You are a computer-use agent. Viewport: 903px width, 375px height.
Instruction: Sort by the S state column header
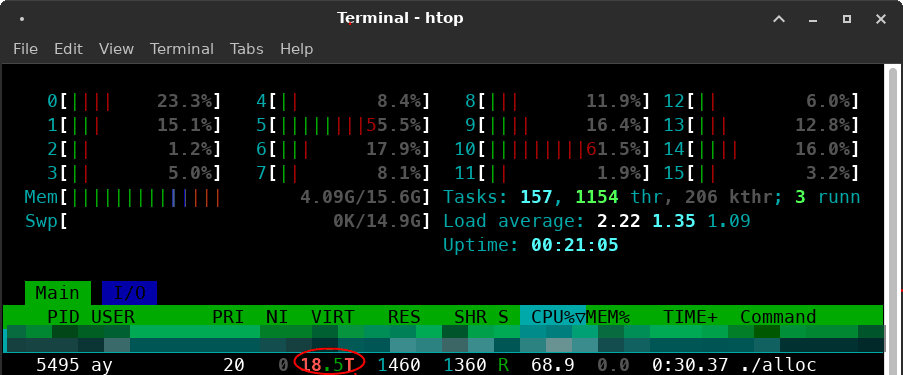[503, 317]
